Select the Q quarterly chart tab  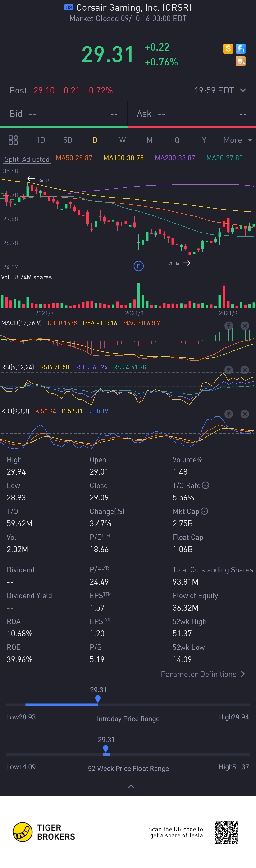click(177, 140)
